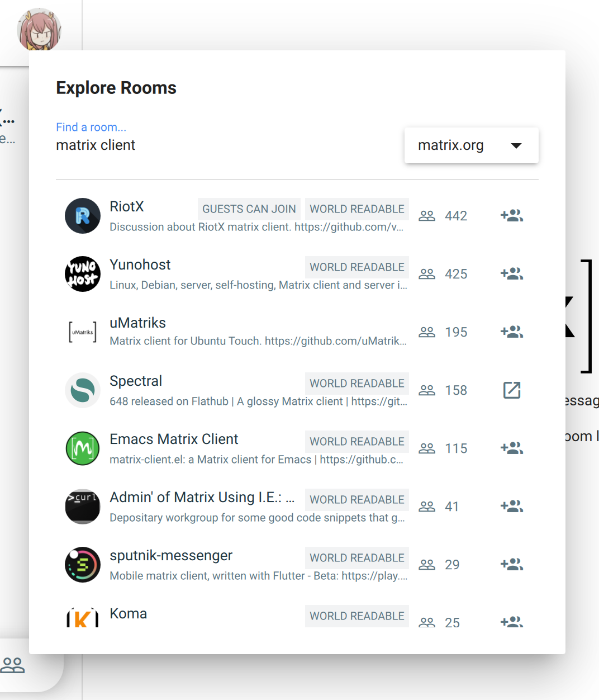Click the join icon next to Yunohost
This screenshot has width=599, height=700.
tap(512, 273)
